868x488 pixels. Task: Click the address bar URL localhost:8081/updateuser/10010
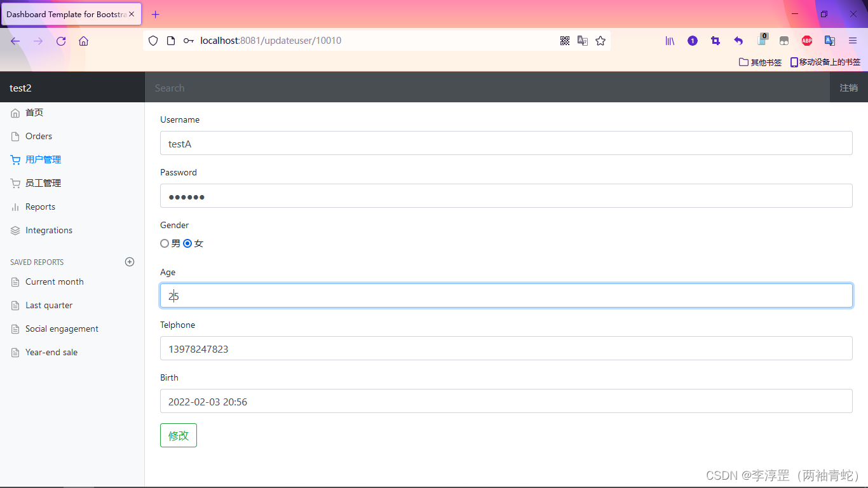271,41
